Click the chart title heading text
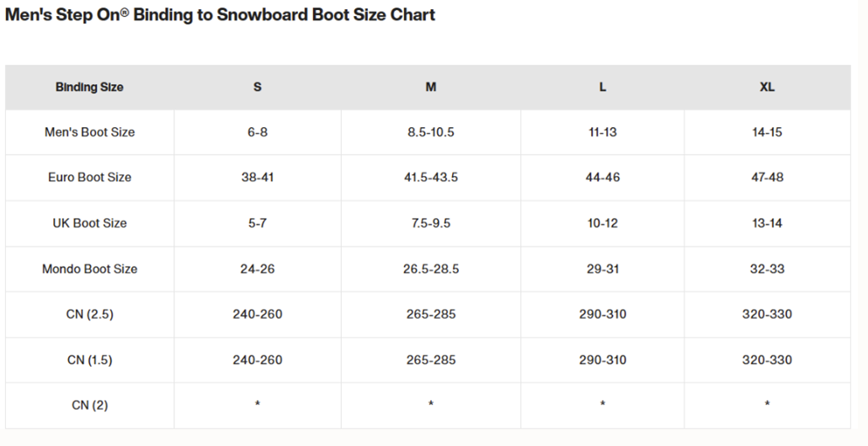This screenshot has width=868, height=446. click(x=220, y=15)
